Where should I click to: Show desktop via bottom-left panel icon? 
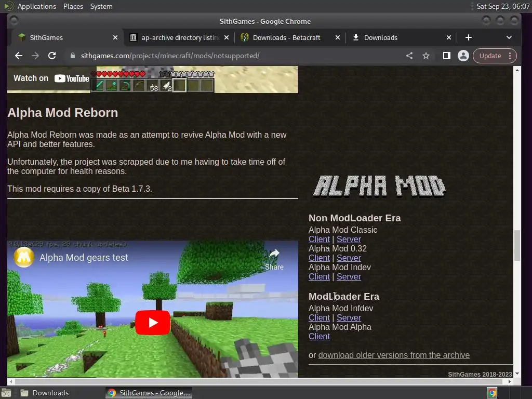point(6,393)
